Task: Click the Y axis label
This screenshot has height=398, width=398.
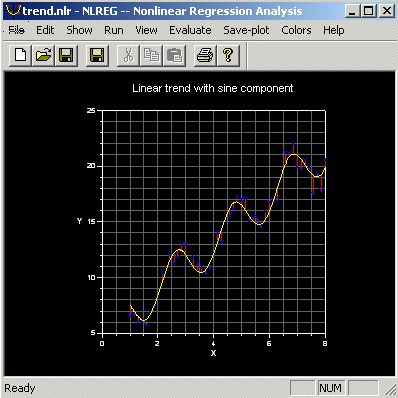Action: pos(79,221)
